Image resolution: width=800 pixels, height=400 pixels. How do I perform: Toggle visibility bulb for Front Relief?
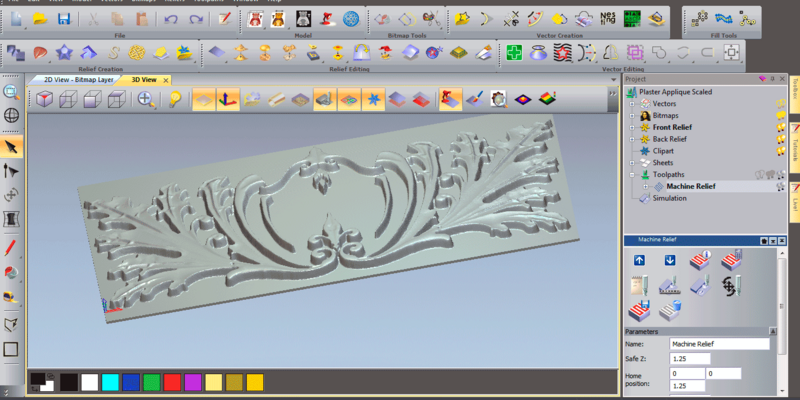[778, 127]
